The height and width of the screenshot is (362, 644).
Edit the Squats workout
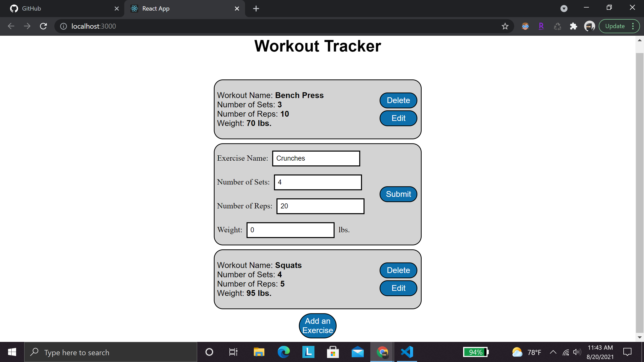pyautogui.click(x=398, y=288)
